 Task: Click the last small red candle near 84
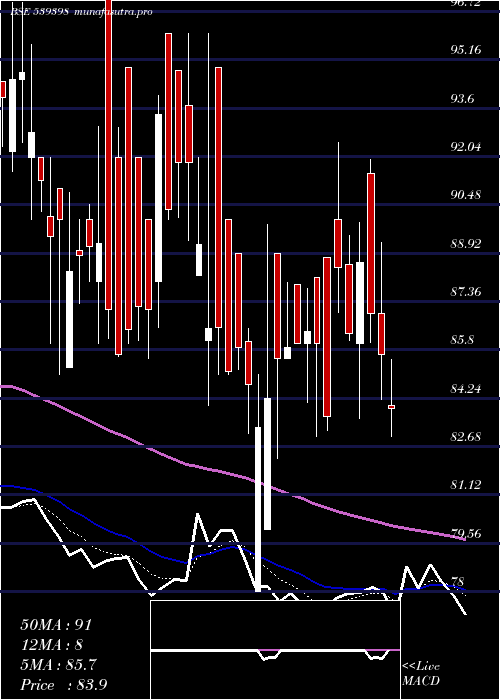[x=392, y=407]
